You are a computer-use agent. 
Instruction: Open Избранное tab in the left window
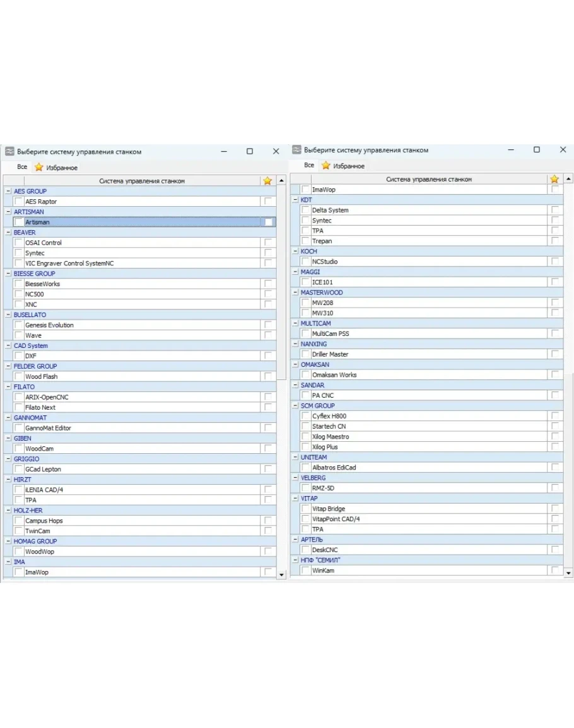click(x=56, y=168)
